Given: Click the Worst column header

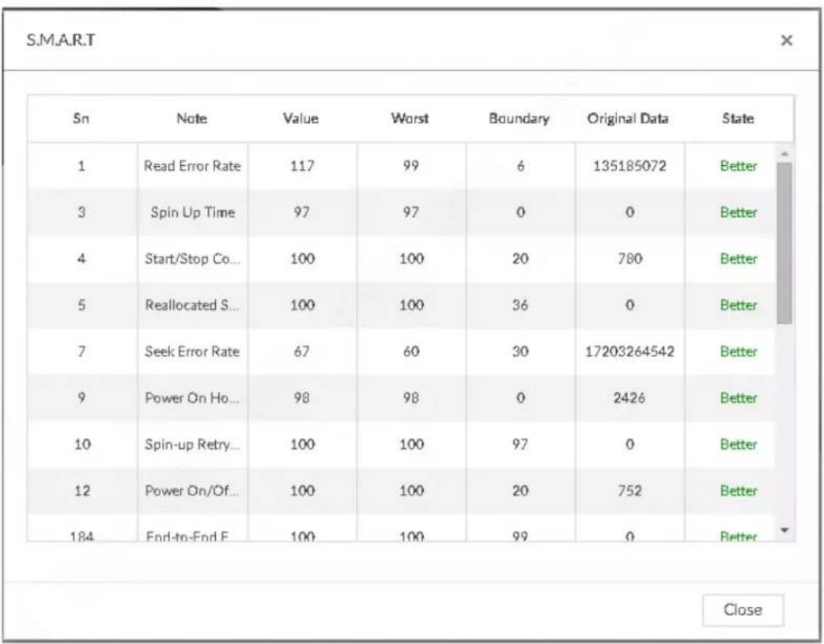Looking at the screenshot, I should pos(410,119).
